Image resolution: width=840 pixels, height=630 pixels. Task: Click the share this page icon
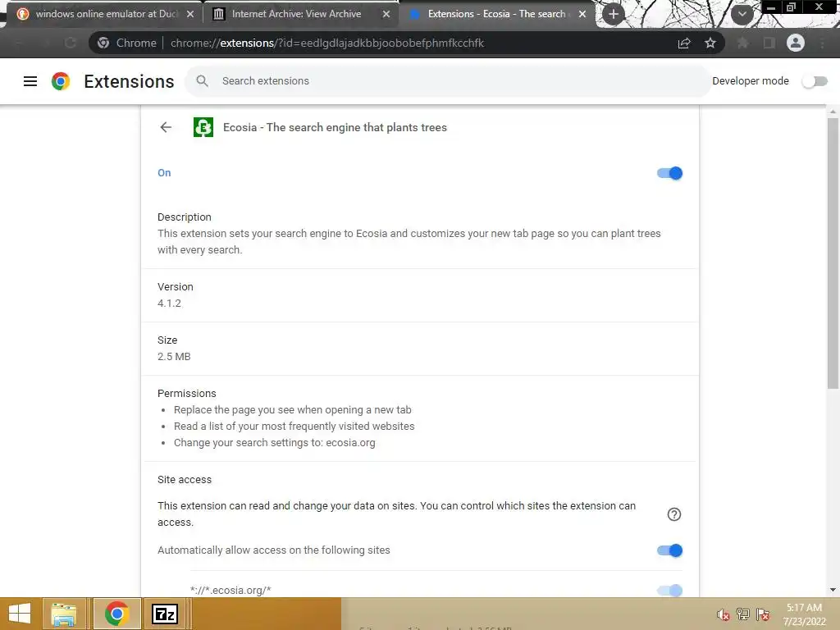[x=683, y=43]
